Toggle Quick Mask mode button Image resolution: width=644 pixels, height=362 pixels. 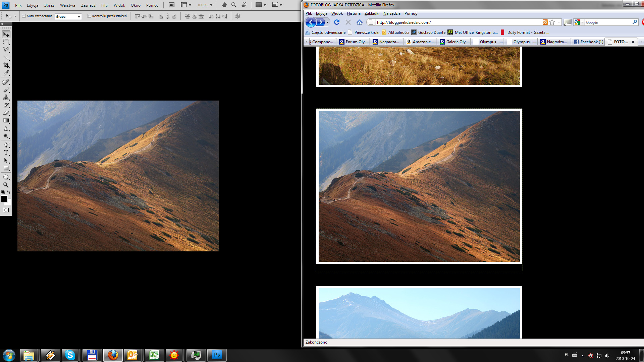6,210
